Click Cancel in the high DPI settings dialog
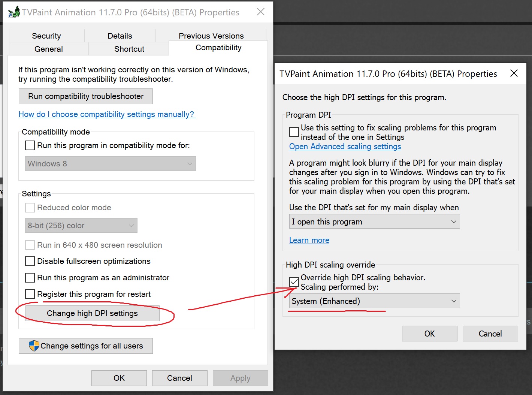The image size is (532, 395). coord(490,334)
